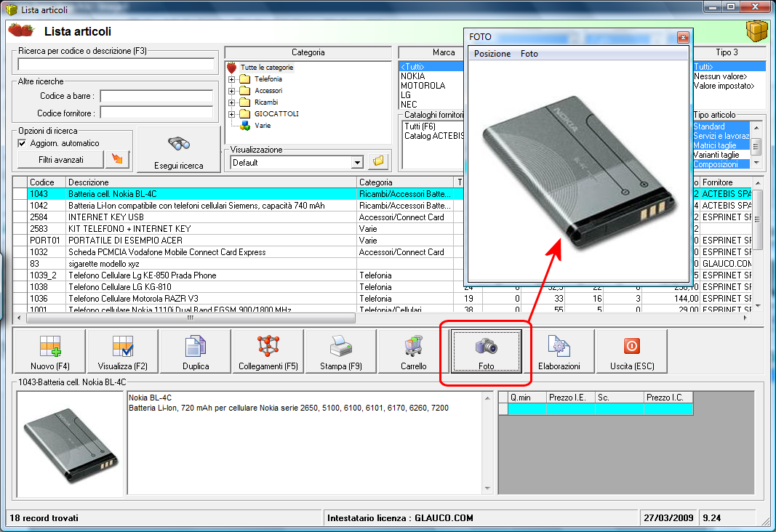Click the title bar application icon

[x=12, y=9]
